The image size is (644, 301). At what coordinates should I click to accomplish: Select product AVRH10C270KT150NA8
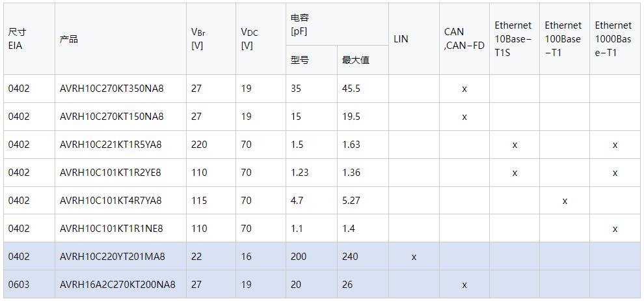point(111,117)
